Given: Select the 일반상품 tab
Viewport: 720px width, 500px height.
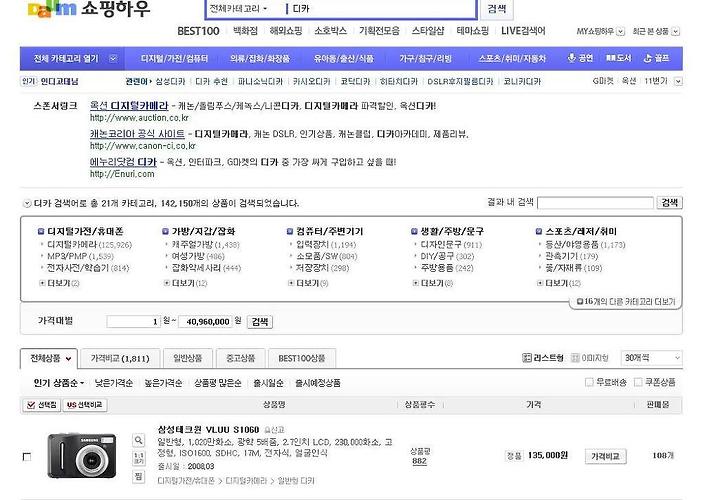Looking at the screenshot, I should [x=188, y=358].
